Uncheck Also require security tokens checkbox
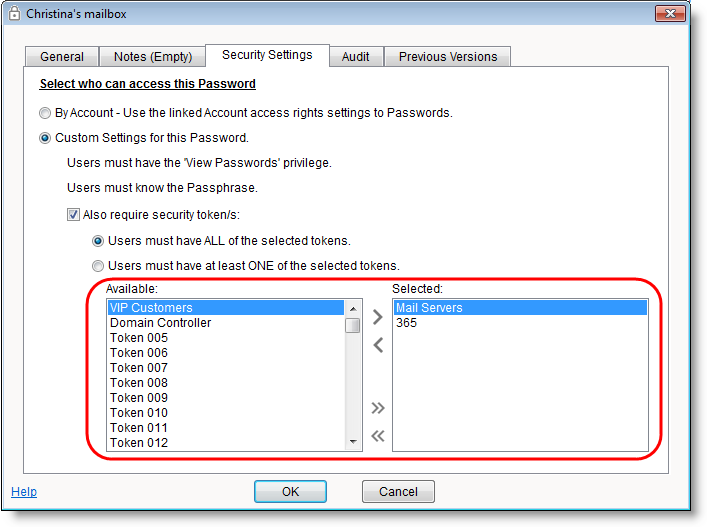This screenshot has height=527, width=707. tap(72, 214)
